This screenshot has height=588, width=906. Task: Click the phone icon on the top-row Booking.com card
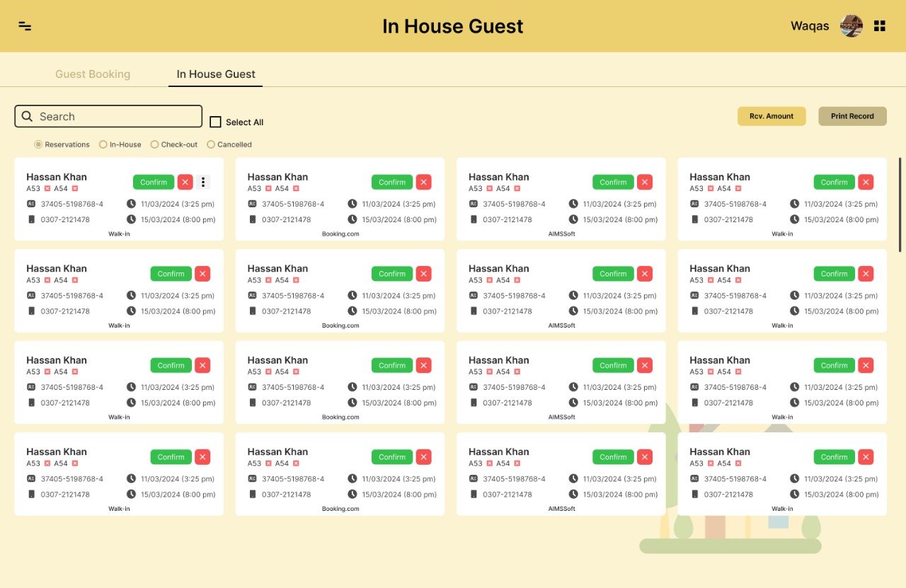click(x=253, y=219)
